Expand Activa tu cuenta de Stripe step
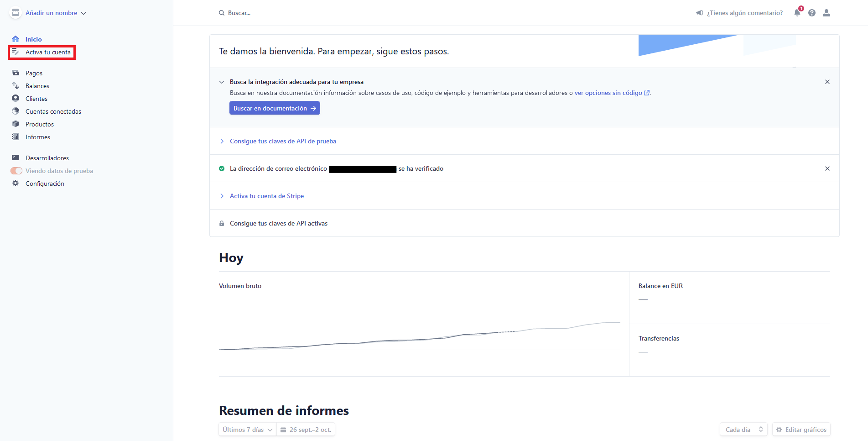Image resolution: width=868 pixels, height=441 pixels. (267, 196)
